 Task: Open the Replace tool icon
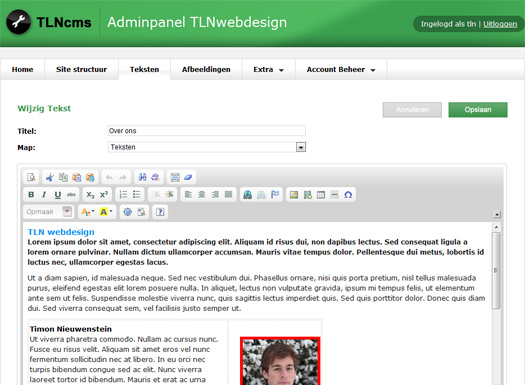click(155, 177)
